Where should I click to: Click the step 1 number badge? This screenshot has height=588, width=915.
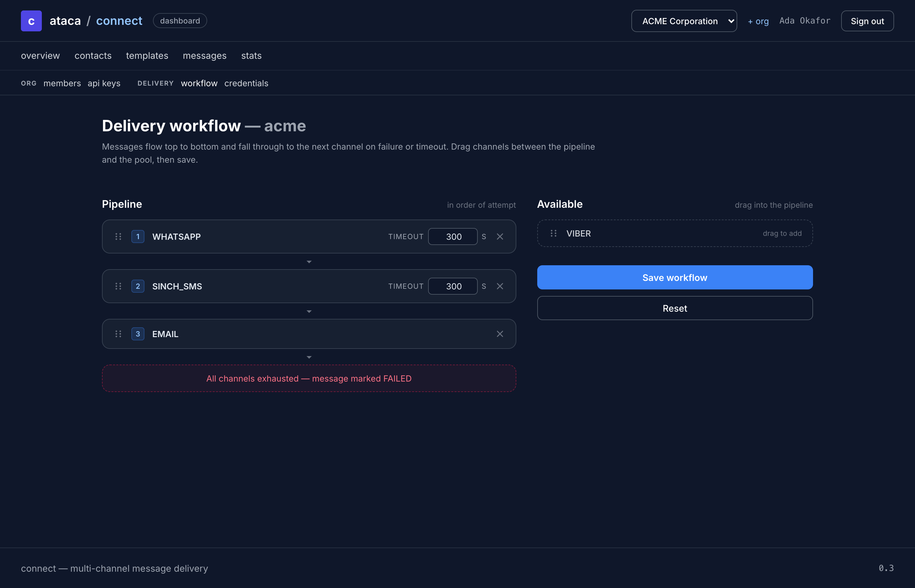pyautogui.click(x=138, y=237)
